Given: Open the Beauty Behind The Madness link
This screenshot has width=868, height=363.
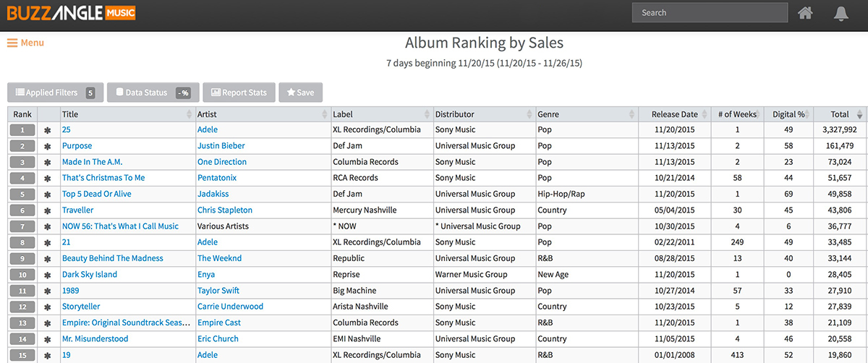Looking at the screenshot, I should coord(113,258).
